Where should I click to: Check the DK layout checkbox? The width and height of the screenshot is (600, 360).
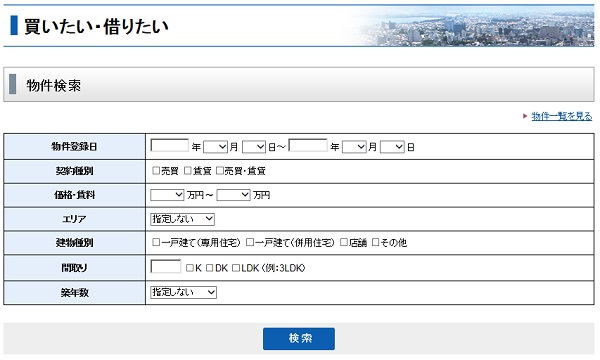(209, 268)
